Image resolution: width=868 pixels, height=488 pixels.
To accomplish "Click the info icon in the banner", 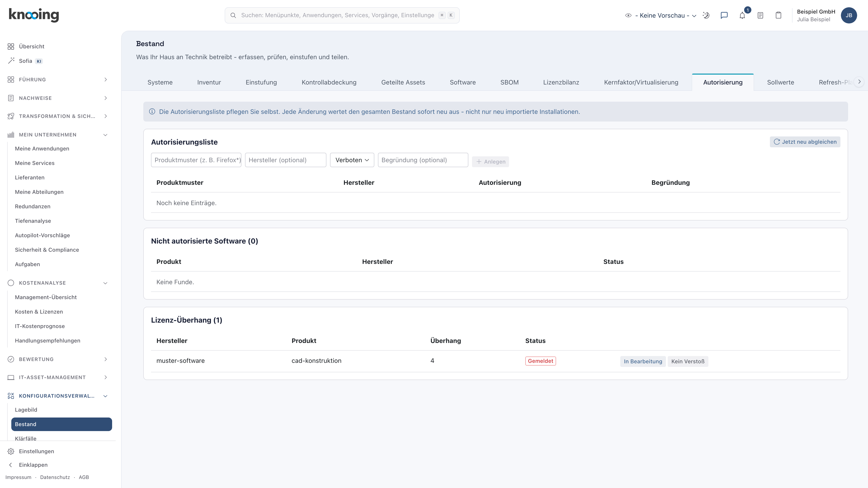I will pyautogui.click(x=152, y=111).
